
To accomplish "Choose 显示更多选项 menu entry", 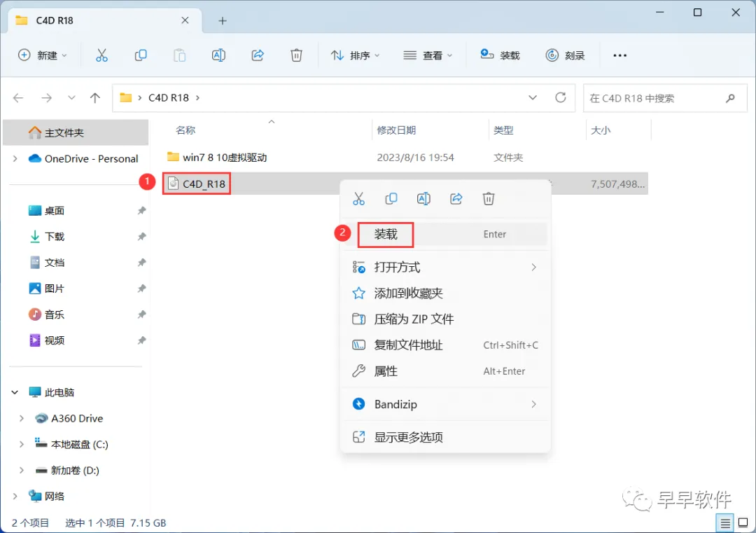I will [445, 438].
